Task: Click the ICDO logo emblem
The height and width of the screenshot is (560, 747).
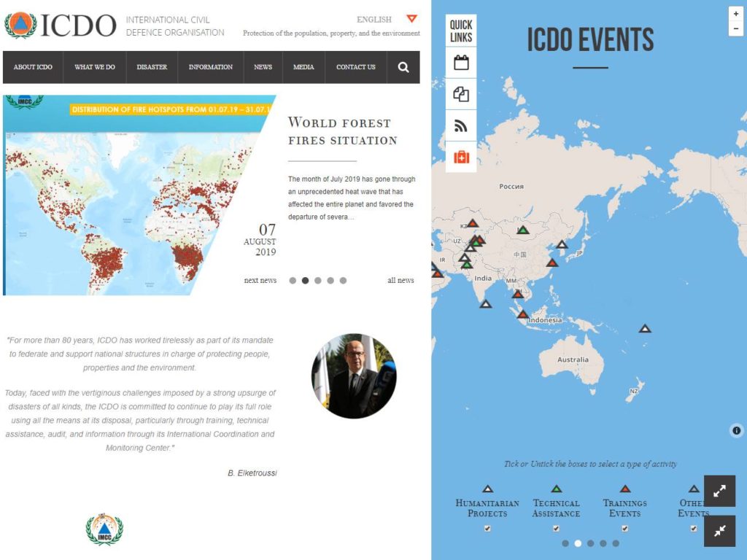Action: (20, 26)
